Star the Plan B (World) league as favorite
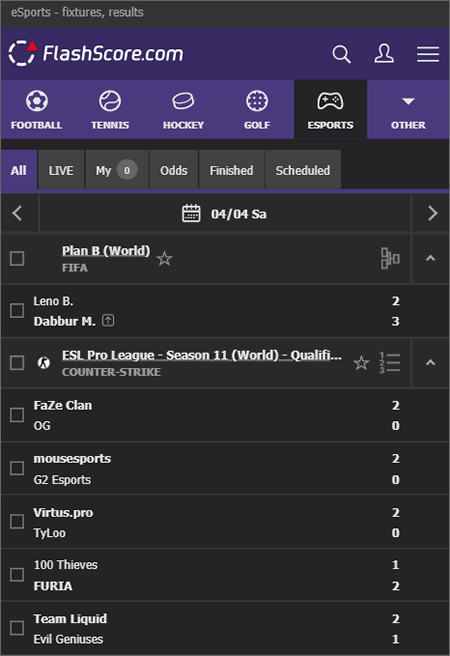 tap(164, 259)
